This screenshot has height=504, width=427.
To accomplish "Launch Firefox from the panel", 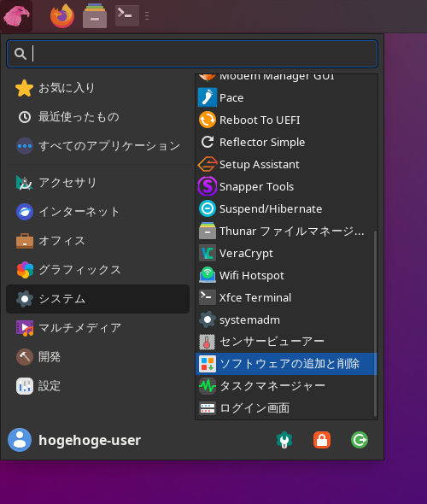I will (x=62, y=16).
